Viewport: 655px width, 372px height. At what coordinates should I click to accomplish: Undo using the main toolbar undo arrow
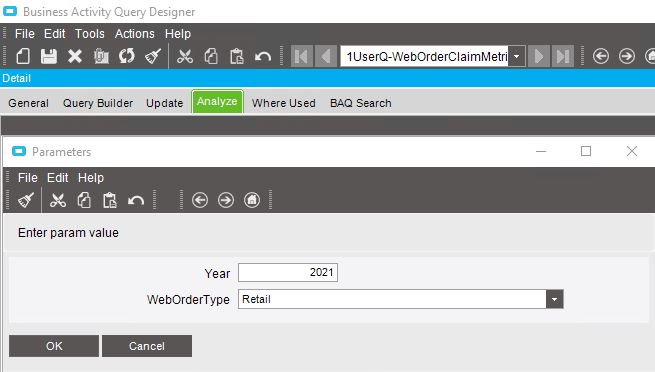pyautogui.click(x=263, y=56)
